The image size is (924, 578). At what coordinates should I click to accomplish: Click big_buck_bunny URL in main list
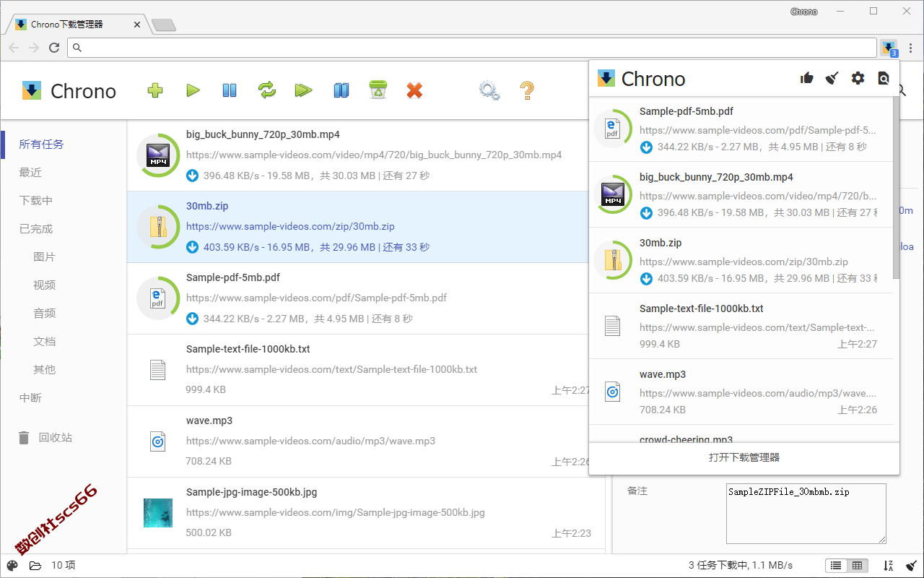click(x=374, y=155)
